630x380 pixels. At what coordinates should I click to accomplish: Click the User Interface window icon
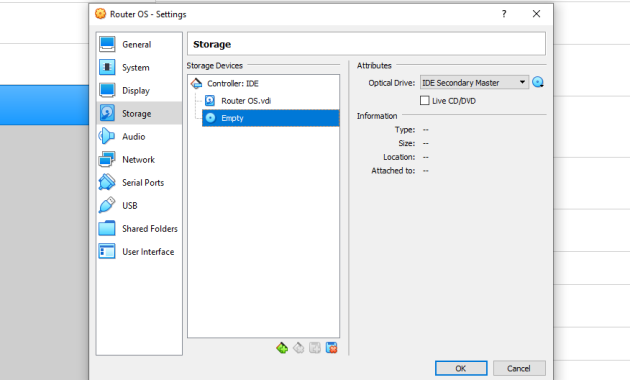[107, 251]
